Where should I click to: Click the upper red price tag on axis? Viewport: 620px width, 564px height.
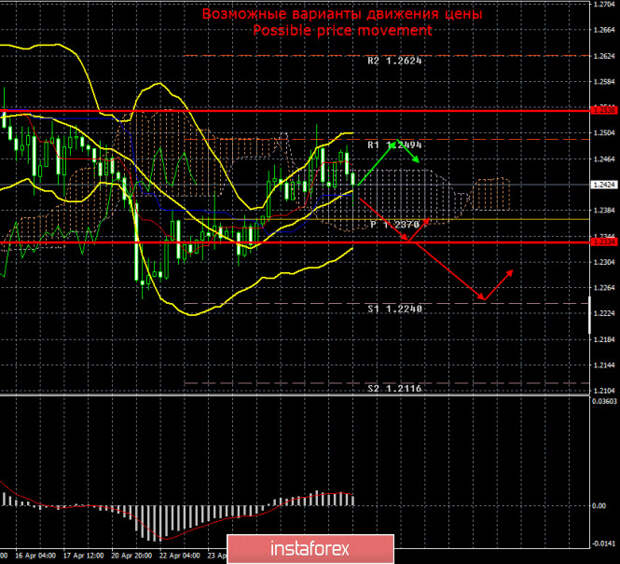(x=604, y=110)
